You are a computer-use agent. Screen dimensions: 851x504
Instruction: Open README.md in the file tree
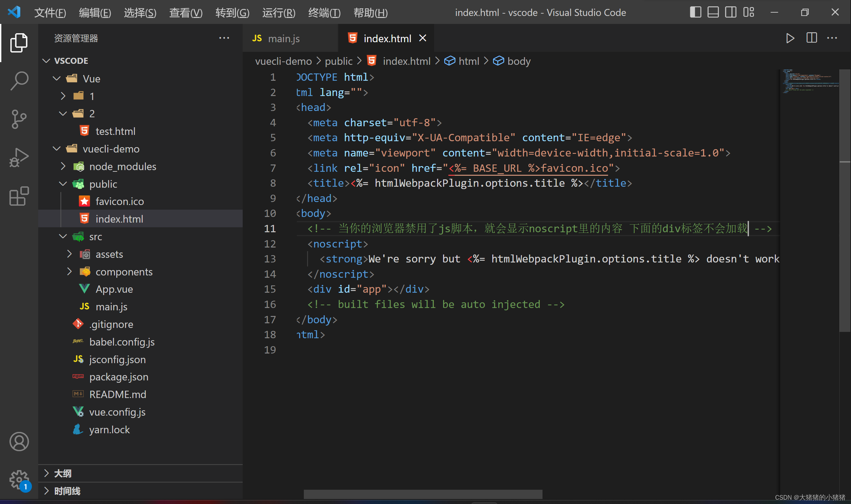[141, 394]
